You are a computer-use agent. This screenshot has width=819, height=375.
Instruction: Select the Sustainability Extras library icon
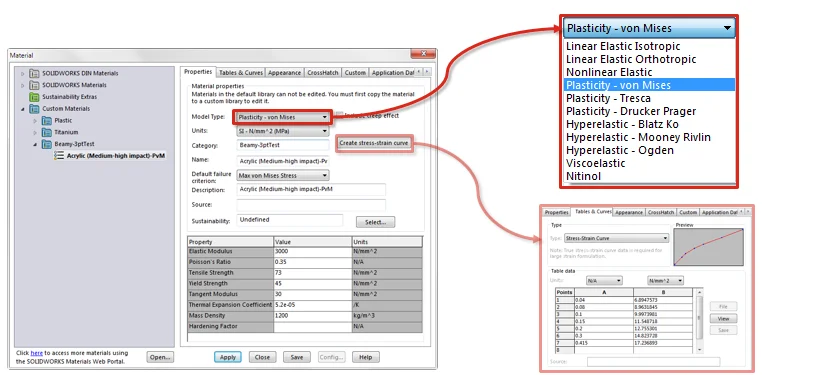34,97
